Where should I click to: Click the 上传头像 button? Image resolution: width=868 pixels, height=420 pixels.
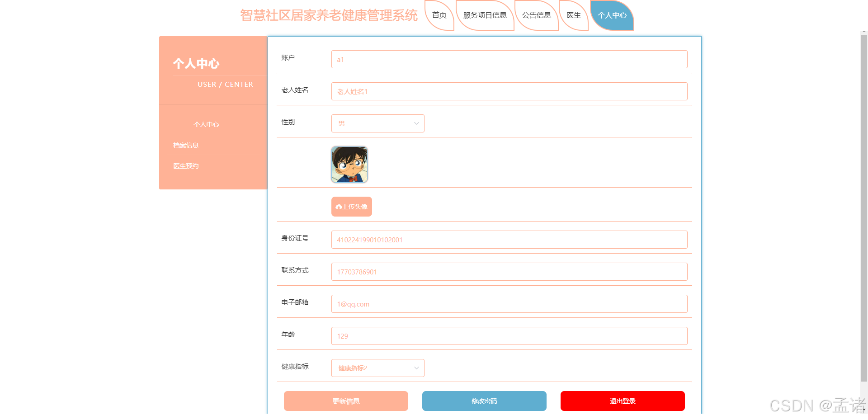coord(351,207)
